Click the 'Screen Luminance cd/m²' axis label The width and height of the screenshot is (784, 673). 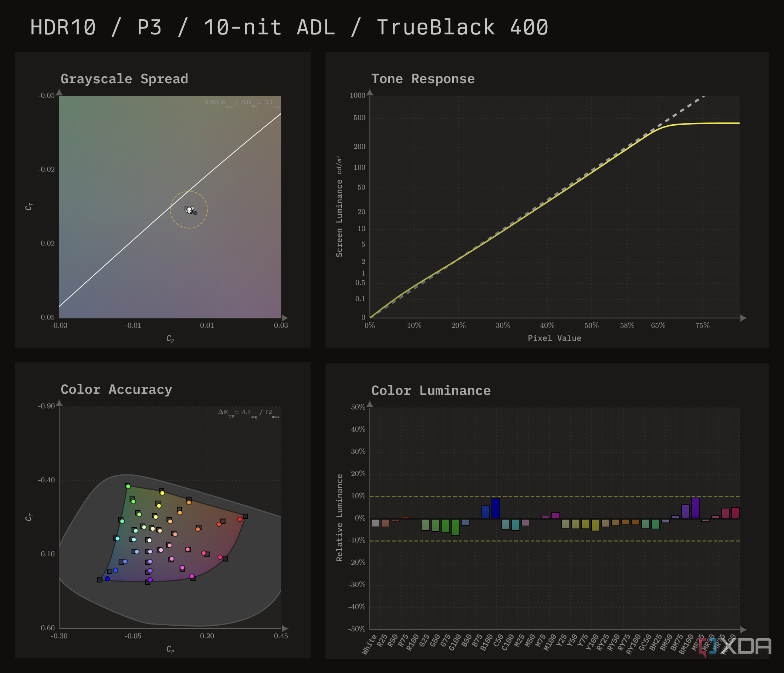click(339, 206)
